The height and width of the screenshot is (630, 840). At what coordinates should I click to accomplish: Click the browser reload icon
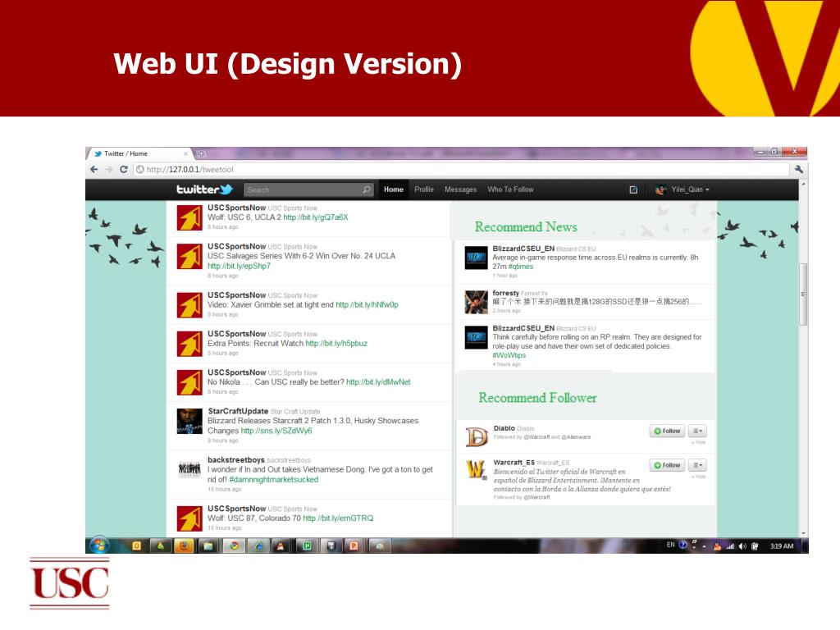124,169
